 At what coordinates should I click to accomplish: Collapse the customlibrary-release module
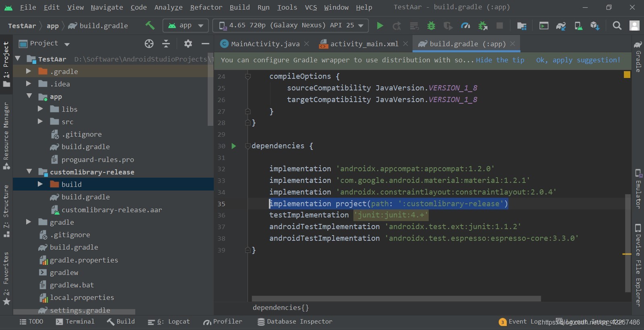[x=29, y=171]
